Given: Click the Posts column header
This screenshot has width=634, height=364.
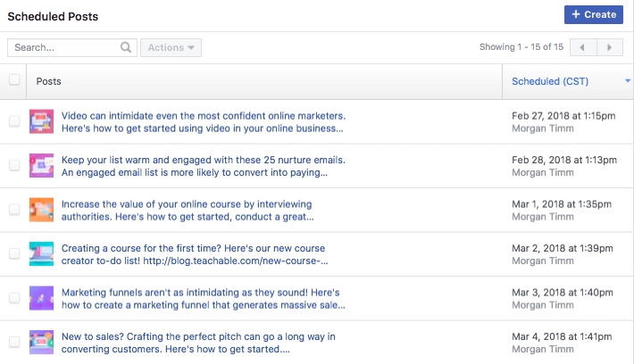Looking at the screenshot, I should pos(48,81).
